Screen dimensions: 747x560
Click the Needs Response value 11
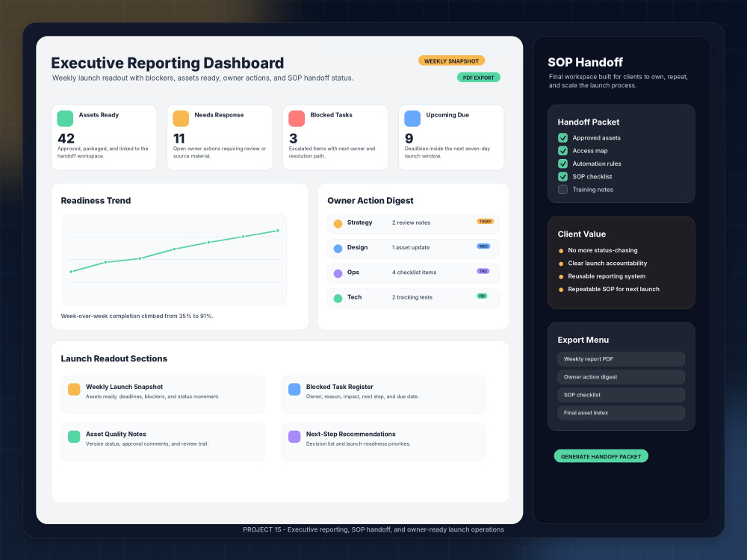pyautogui.click(x=179, y=139)
